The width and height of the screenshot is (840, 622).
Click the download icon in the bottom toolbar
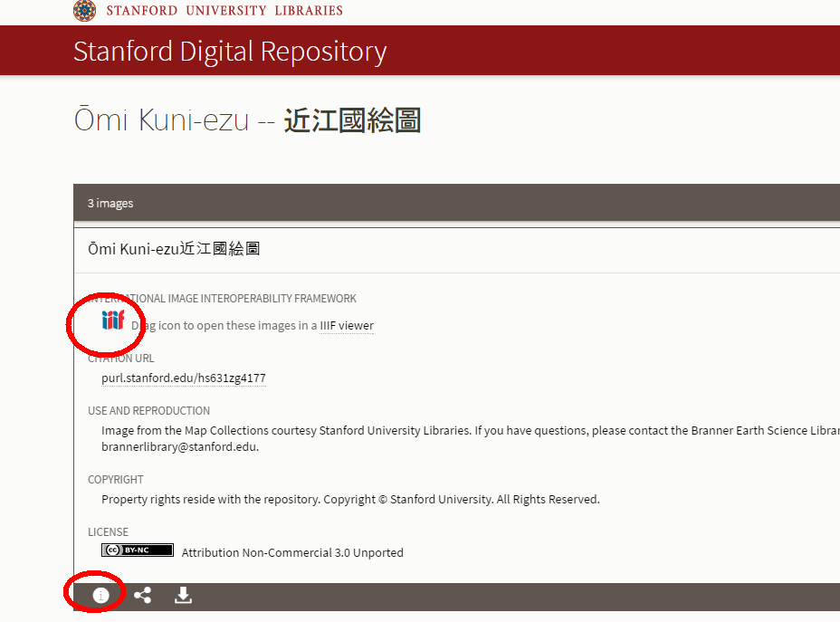(x=183, y=595)
